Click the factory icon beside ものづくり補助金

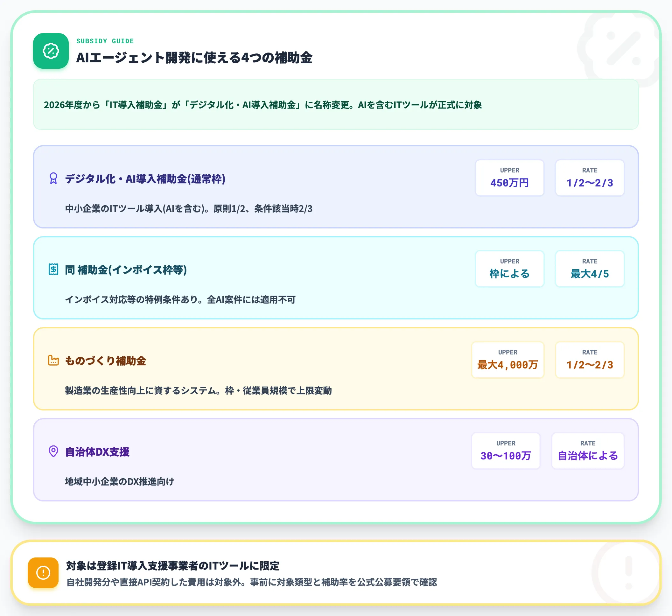click(53, 360)
